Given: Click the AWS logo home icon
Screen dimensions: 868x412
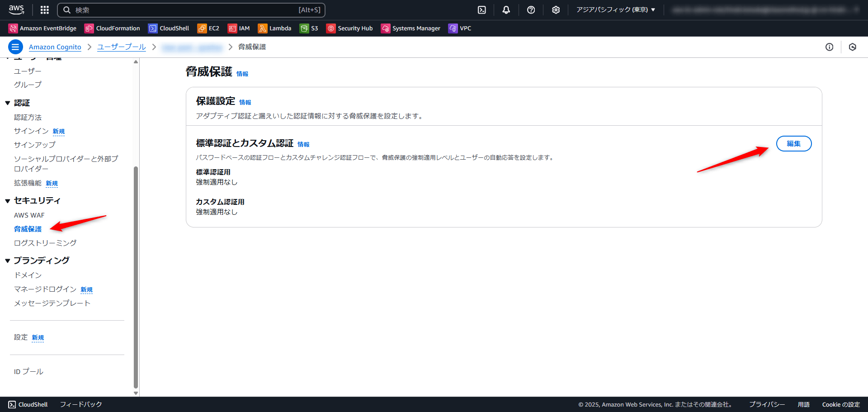Looking at the screenshot, I should pos(16,9).
